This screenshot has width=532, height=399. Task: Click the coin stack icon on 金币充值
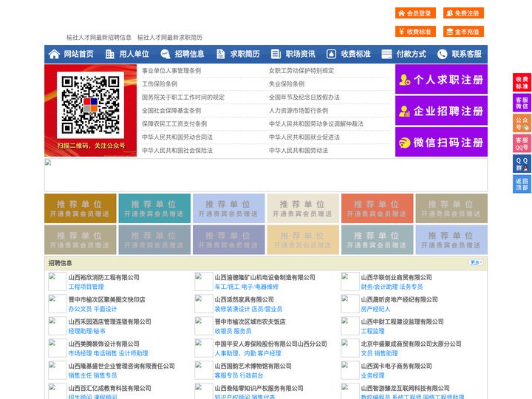(x=449, y=32)
